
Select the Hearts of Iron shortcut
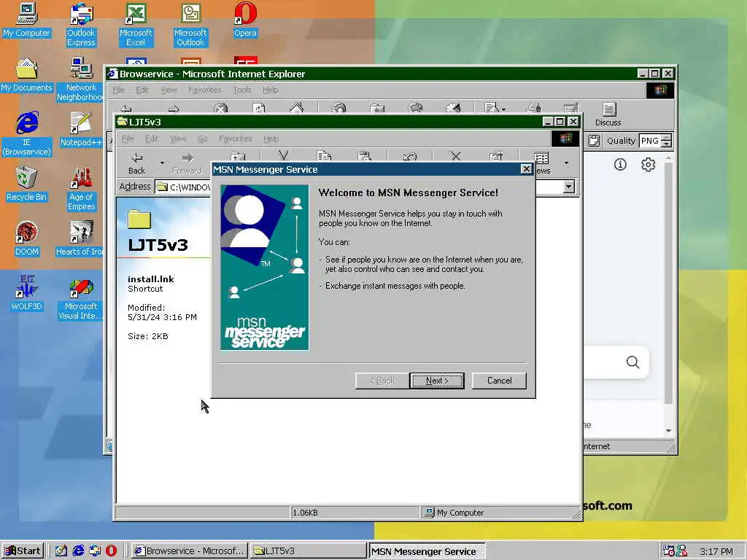pyautogui.click(x=80, y=239)
